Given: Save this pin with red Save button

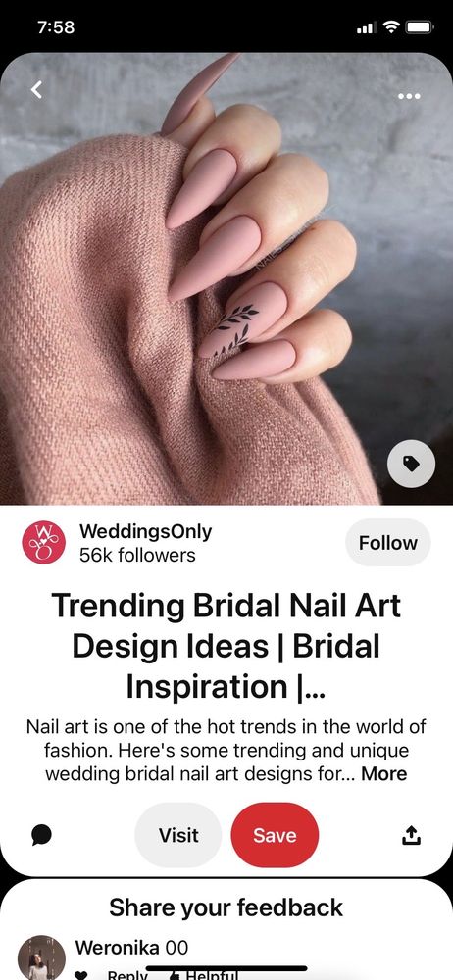Looking at the screenshot, I should [x=275, y=835].
